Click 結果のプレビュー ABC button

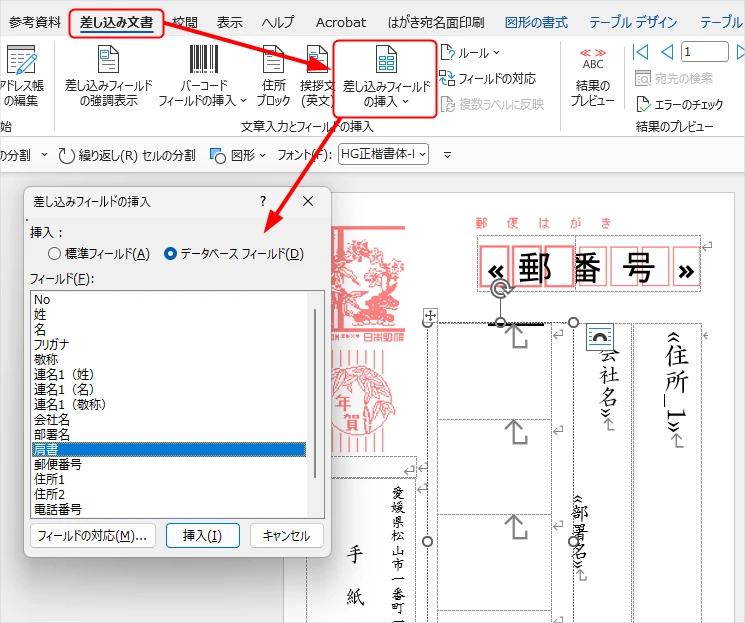point(592,77)
